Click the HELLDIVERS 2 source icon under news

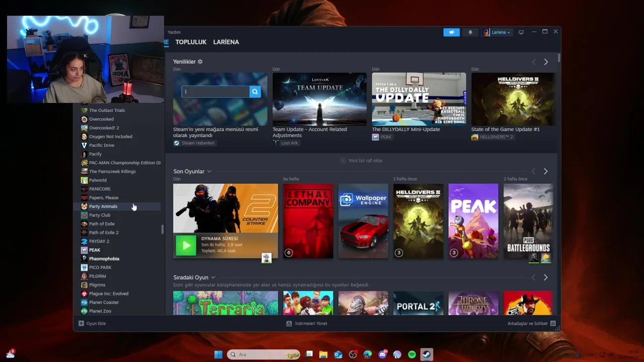[x=474, y=137]
